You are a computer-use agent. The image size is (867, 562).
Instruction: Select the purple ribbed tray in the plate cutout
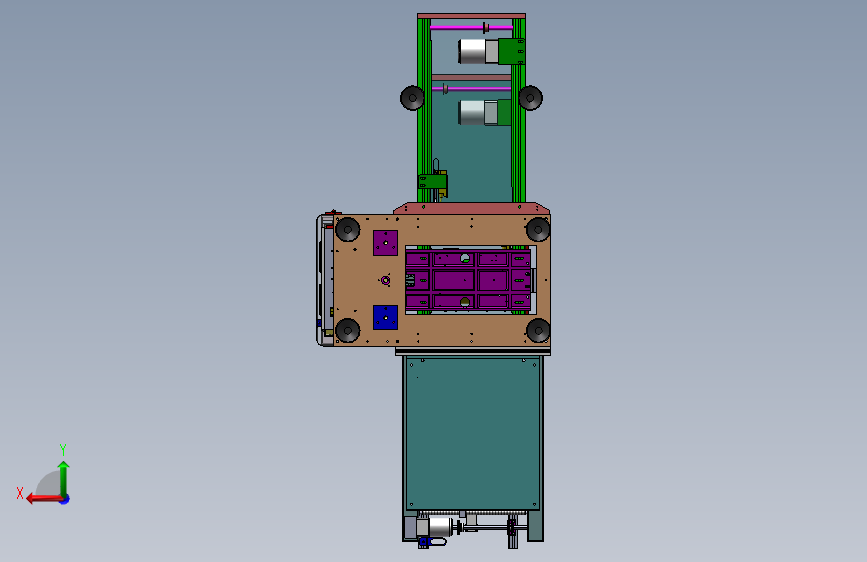(x=468, y=280)
